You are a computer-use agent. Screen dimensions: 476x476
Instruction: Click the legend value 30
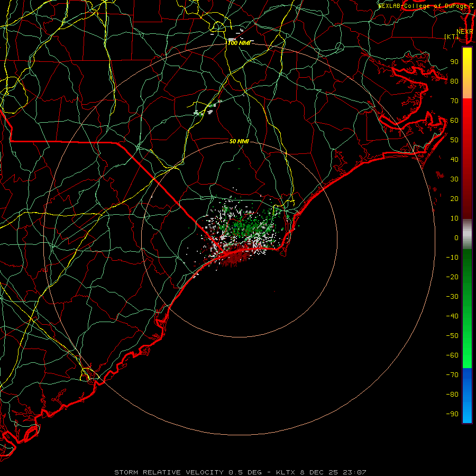point(454,179)
